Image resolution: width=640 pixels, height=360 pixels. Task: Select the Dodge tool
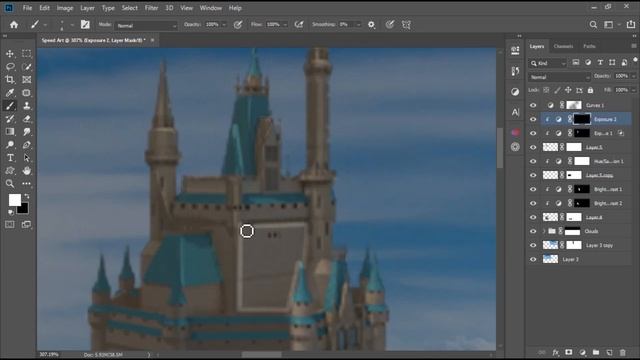[x=10, y=144]
